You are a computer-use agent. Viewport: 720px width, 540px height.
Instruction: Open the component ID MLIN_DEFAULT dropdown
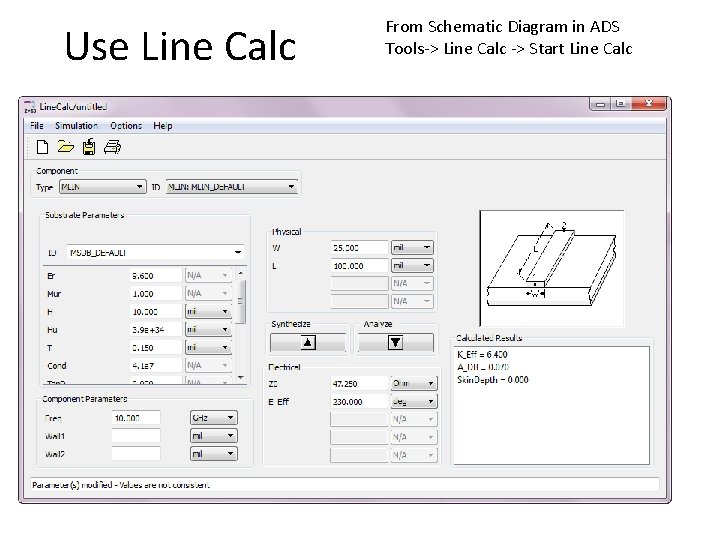point(231,187)
